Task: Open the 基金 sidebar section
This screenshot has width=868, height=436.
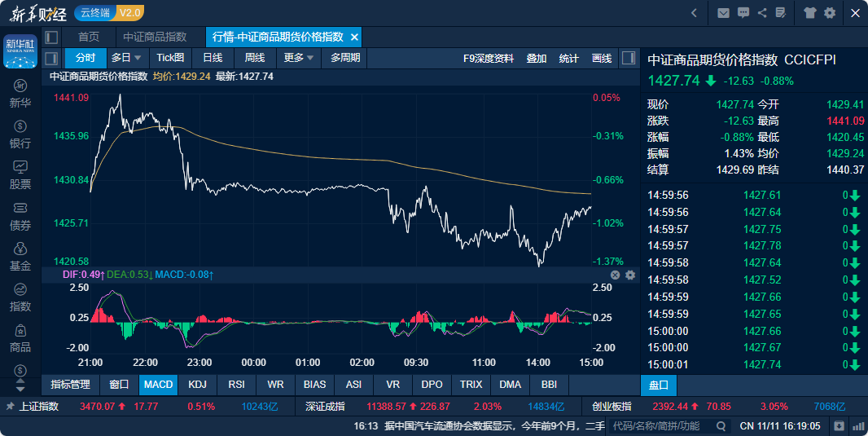Action: click(x=20, y=257)
